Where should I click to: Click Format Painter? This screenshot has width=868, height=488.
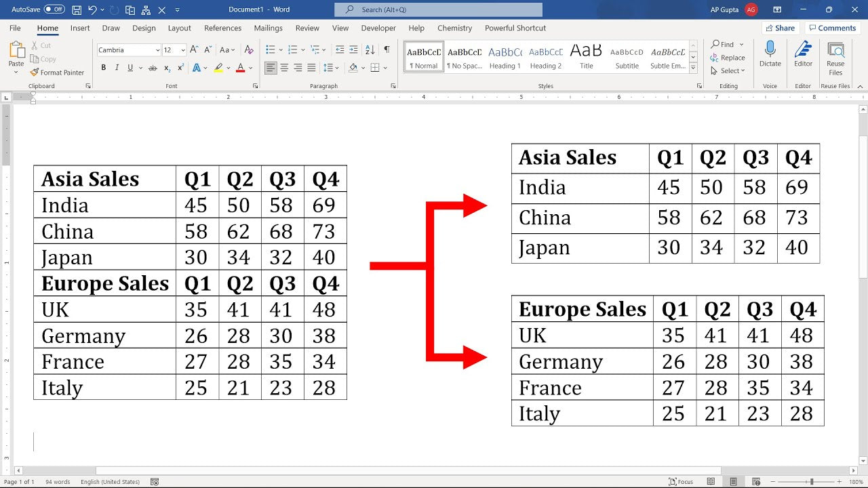(x=57, y=73)
